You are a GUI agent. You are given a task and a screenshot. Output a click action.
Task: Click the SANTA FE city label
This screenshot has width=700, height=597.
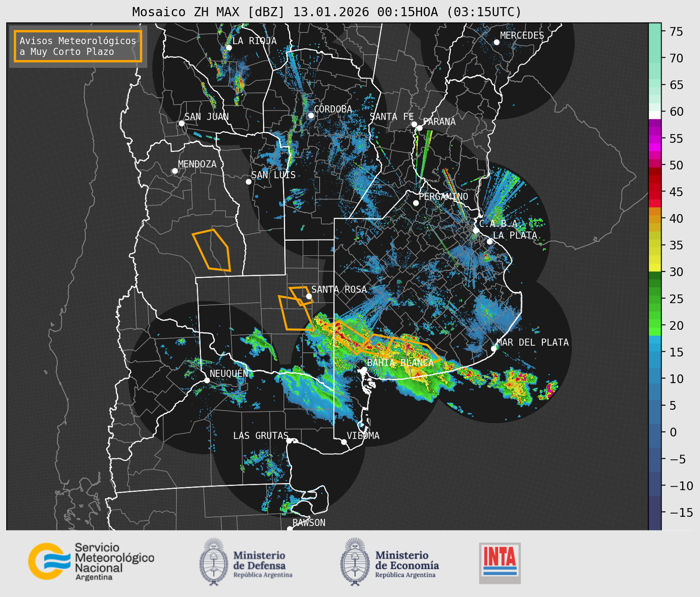[x=392, y=117]
